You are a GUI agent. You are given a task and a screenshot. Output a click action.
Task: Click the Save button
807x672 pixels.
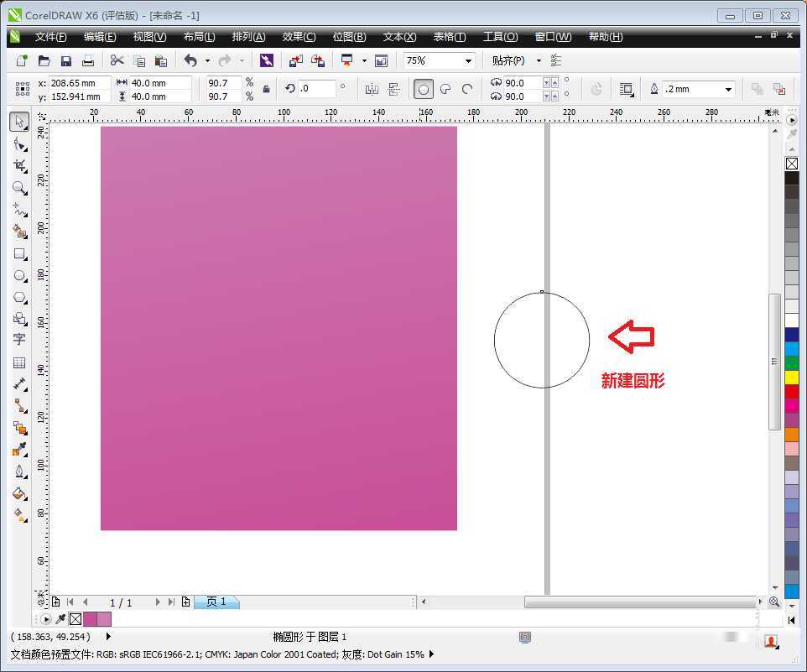tap(66, 60)
